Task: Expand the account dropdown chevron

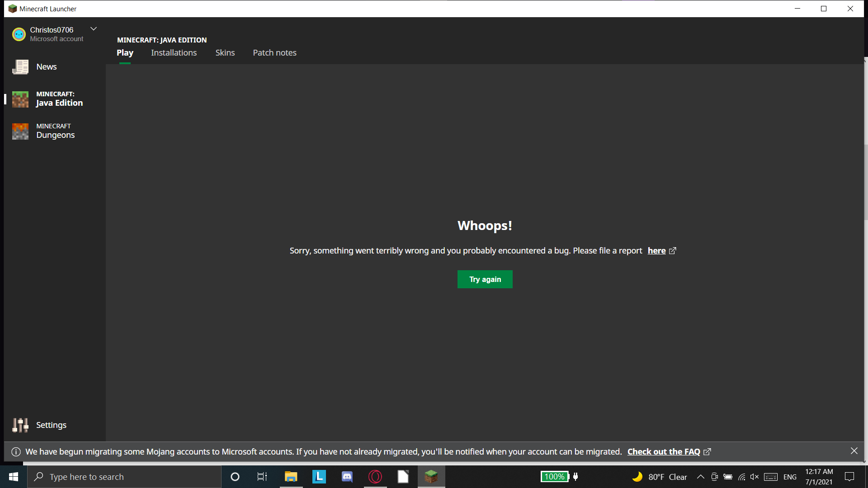Action: (x=94, y=29)
